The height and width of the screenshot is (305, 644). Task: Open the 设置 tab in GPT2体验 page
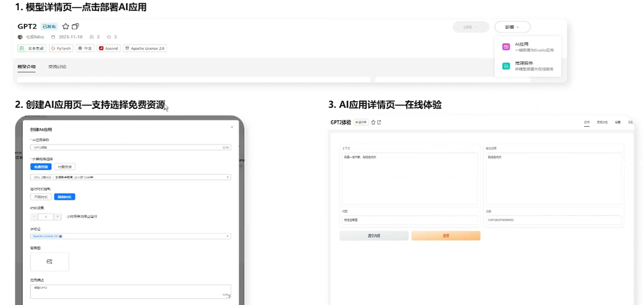[x=618, y=122]
